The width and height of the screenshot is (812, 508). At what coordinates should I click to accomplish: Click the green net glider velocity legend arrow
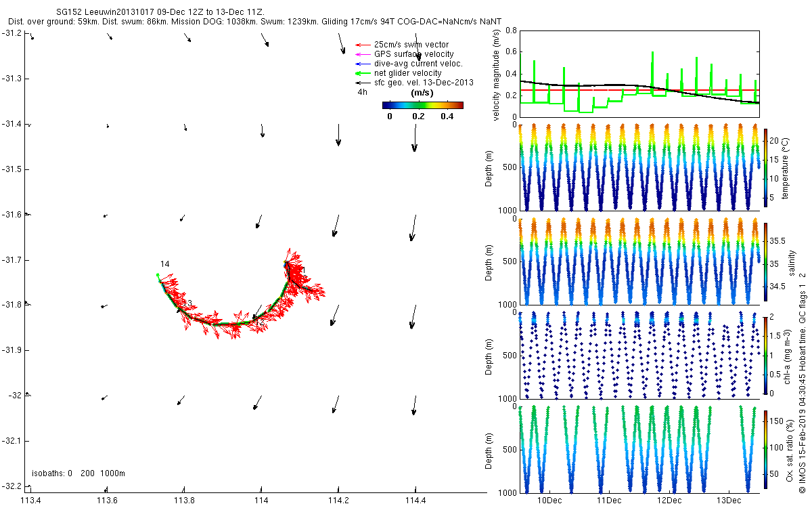[362, 73]
